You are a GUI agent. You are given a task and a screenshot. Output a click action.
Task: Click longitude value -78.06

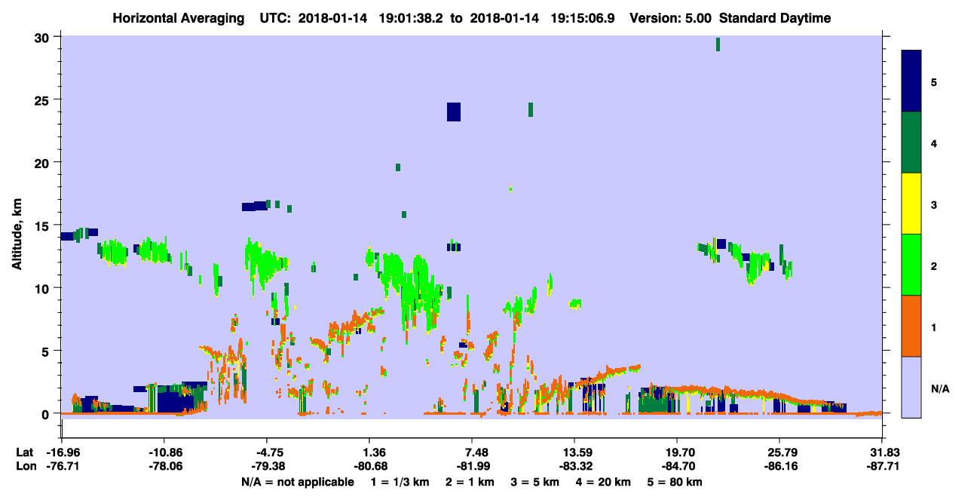[x=164, y=467]
